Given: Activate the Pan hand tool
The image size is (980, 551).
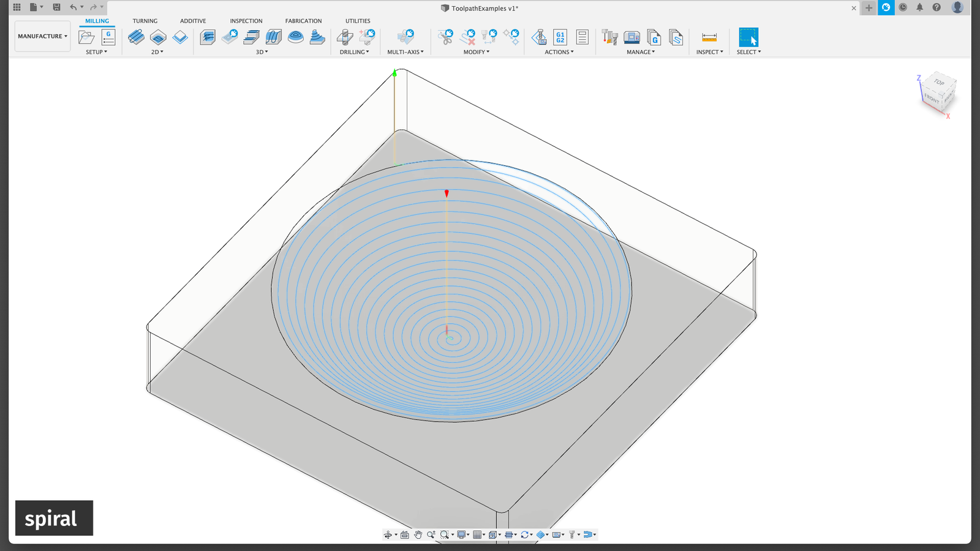Looking at the screenshot, I should (x=418, y=534).
